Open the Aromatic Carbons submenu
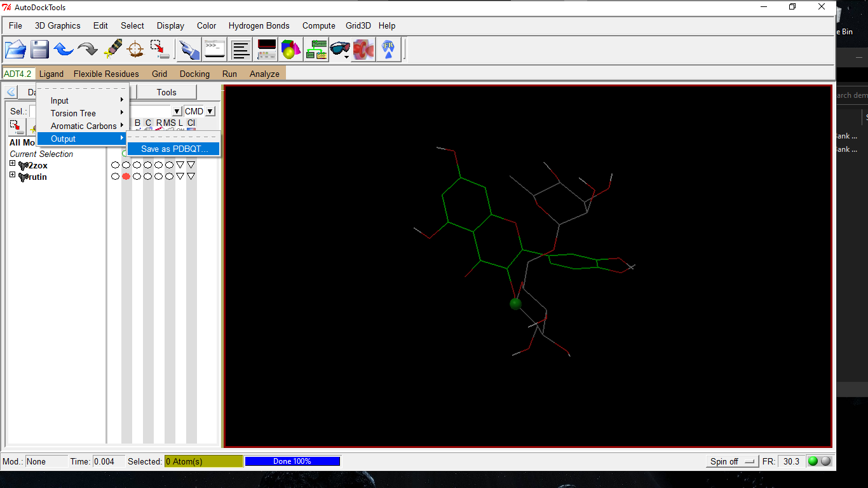The height and width of the screenshot is (488, 868). click(83, 126)
